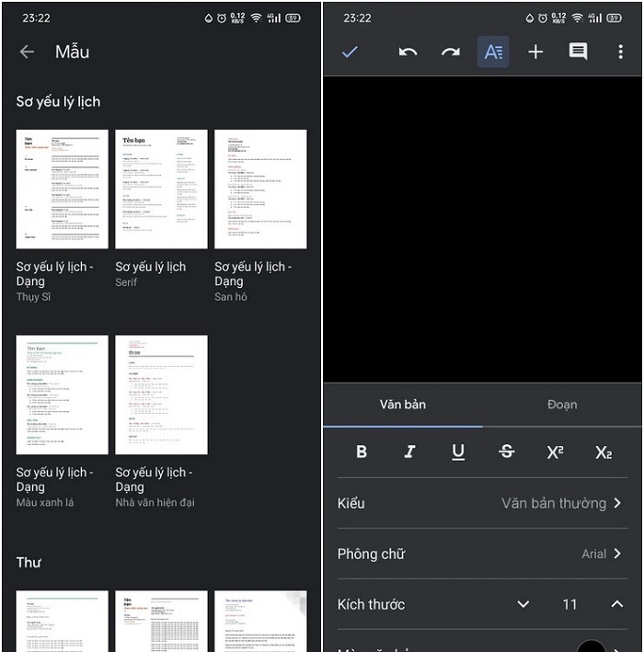Open Sơ yếu lý lịch Màu xanh lá template
This screenshot has width=644, height=652.
(62, 395)
